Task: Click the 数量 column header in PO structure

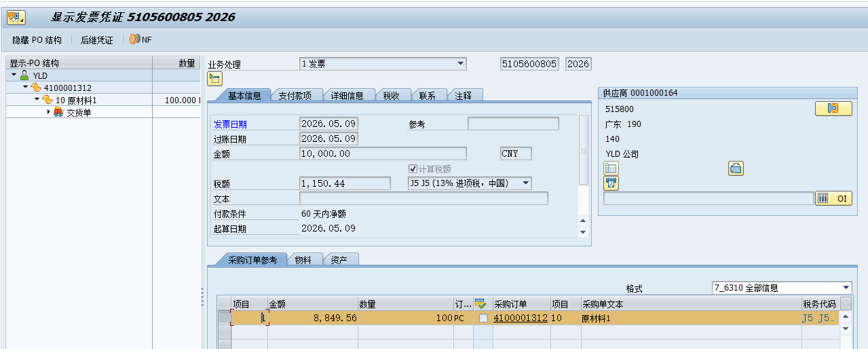Action: (x=176, y=63)
